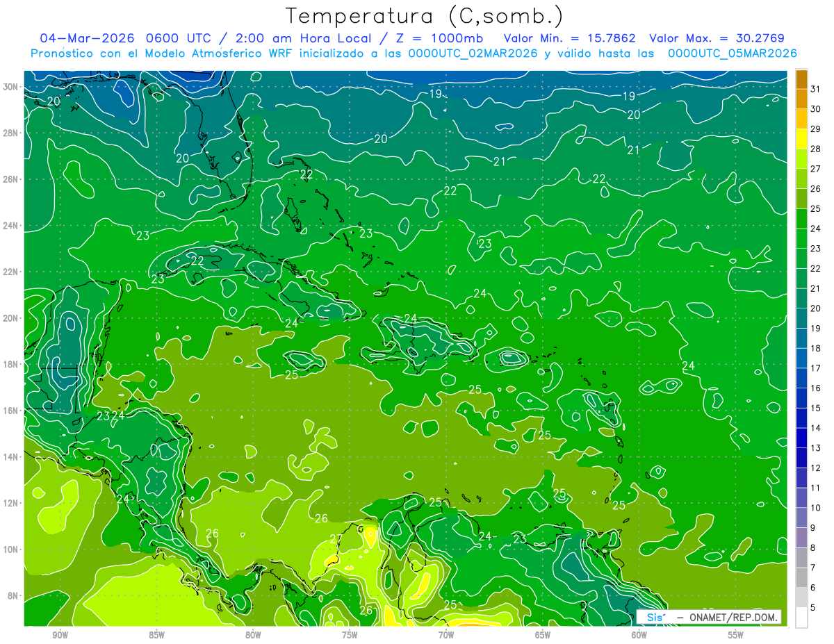Click latitude label '26N'

tap(10, 179)
